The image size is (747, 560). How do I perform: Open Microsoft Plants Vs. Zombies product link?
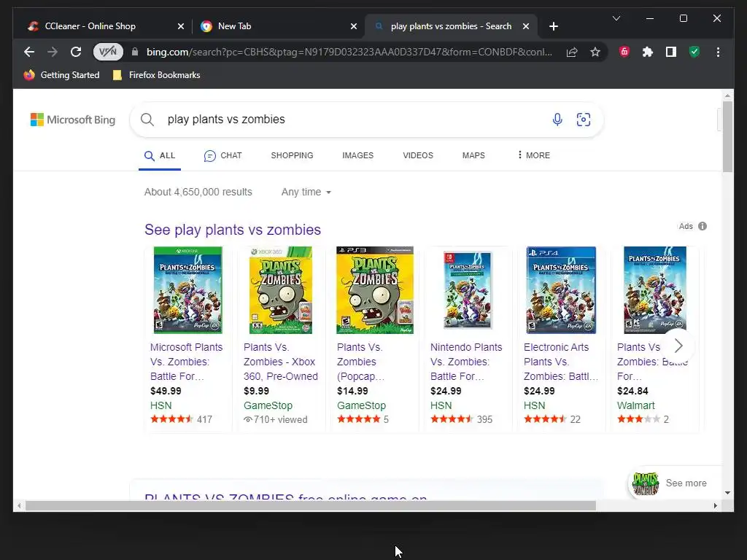coord(186,362)
